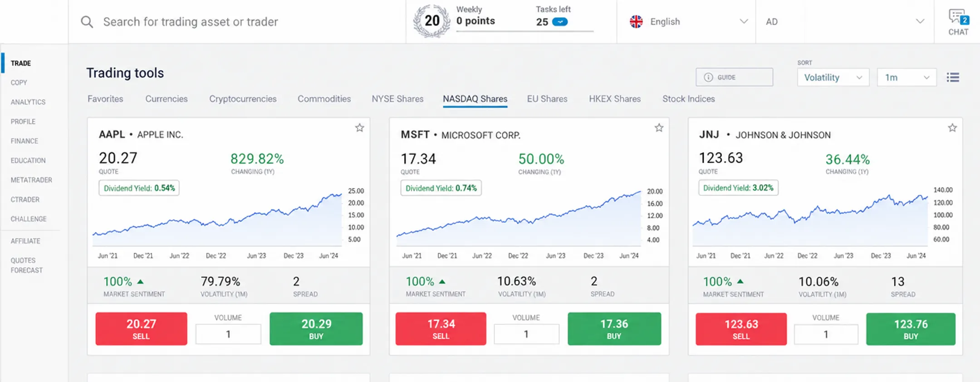Click AAPL Dividend Yield 0.54% label

pos(139,188)
